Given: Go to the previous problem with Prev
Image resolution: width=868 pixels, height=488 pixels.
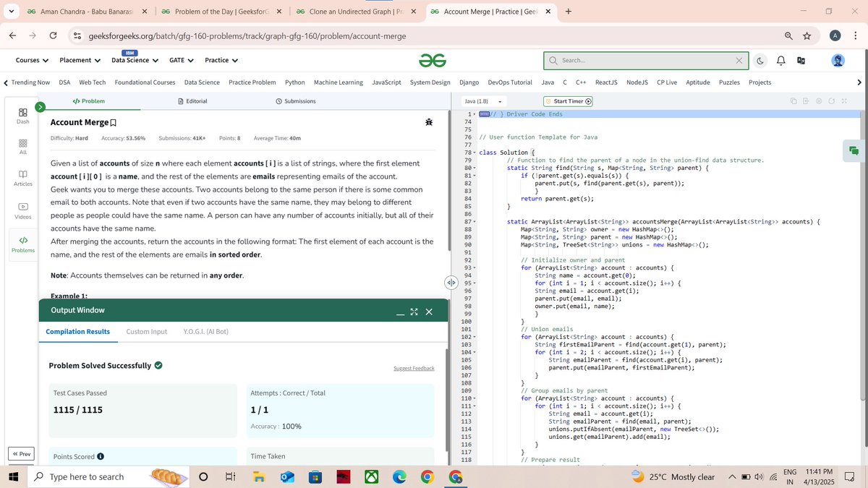Looking at the screenshot, I should pyautogui.click(x=21, y=454).
